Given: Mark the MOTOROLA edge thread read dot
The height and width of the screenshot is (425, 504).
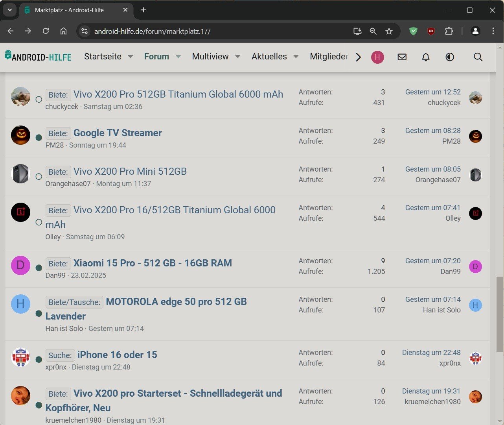Looking at the screenshot, I should (x=39, y=313).
